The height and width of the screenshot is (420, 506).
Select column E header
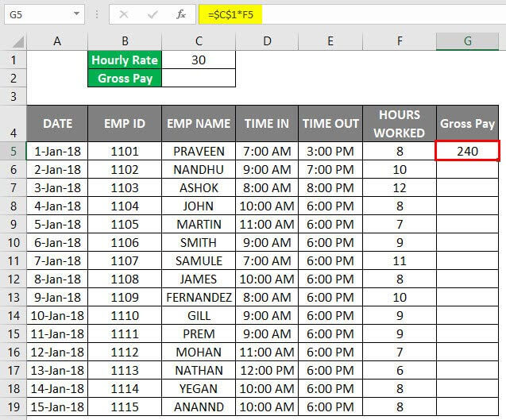coord(330,41)
